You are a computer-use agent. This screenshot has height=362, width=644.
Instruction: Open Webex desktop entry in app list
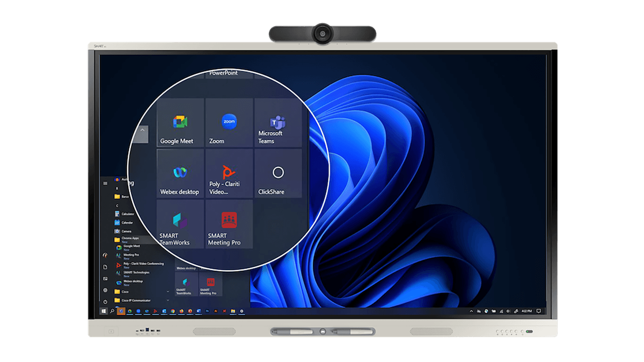point(130,282)
